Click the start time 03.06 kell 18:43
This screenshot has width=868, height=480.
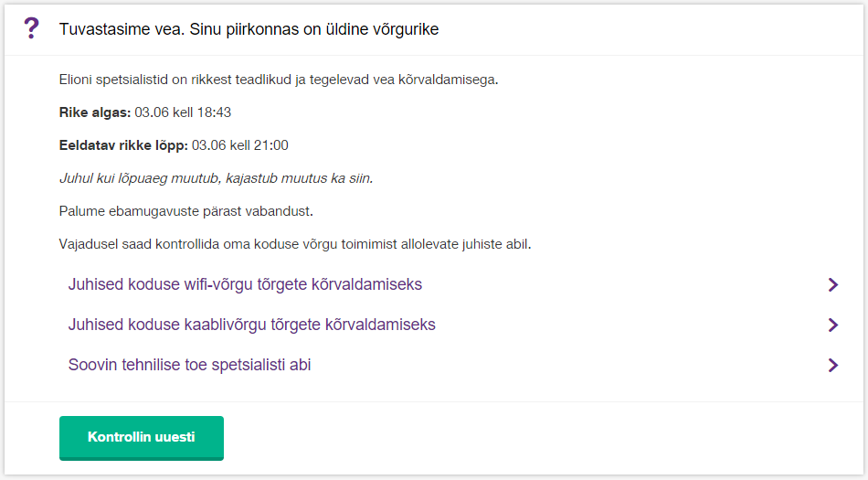tap(183, 112)
